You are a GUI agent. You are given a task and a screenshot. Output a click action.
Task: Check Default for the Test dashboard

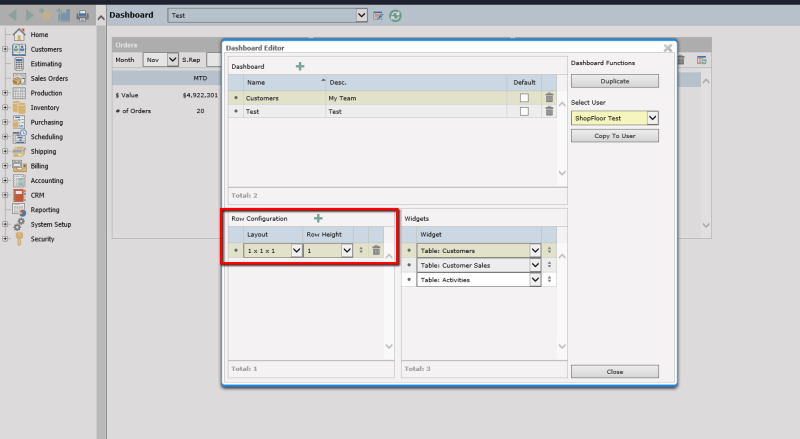524,111
